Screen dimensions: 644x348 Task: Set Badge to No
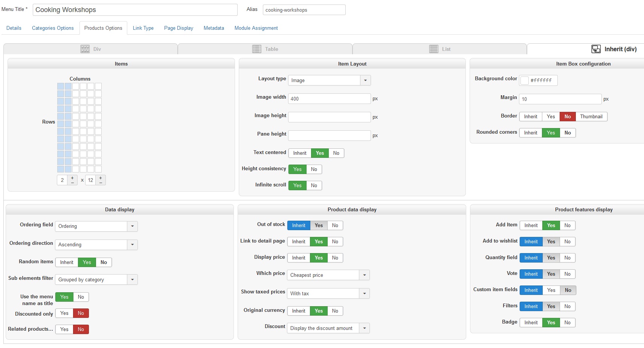pyautogui.click(x=568, y=322)
